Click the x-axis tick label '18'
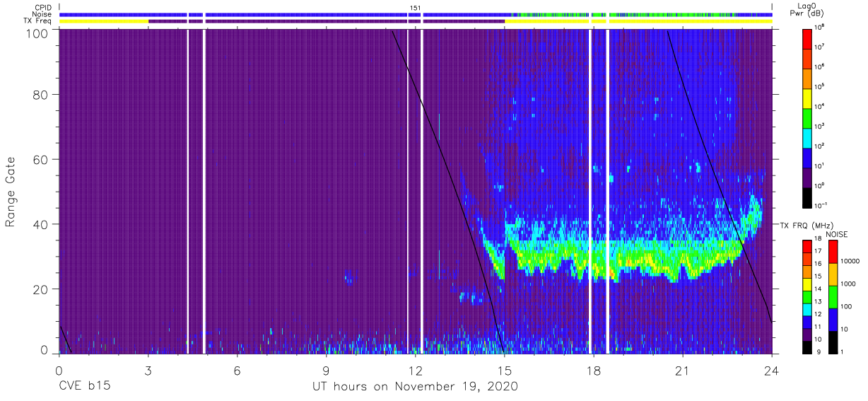 (x=594, y=371)
